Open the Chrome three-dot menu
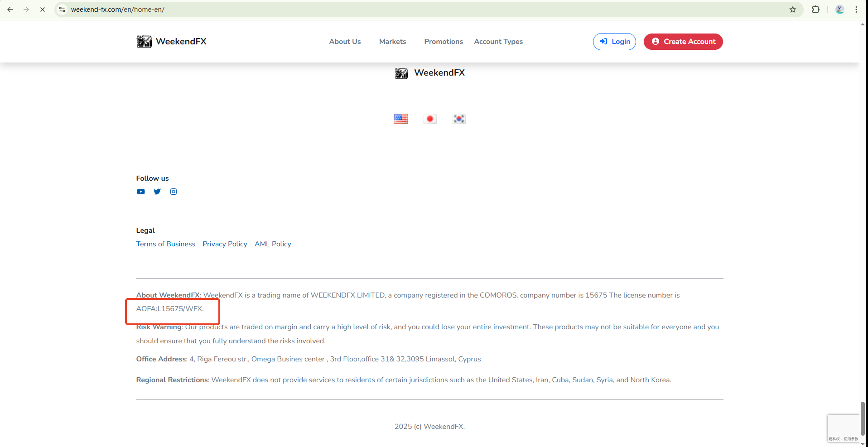The height and width of the screenshot is (447, 868). (x=856, y=10)
